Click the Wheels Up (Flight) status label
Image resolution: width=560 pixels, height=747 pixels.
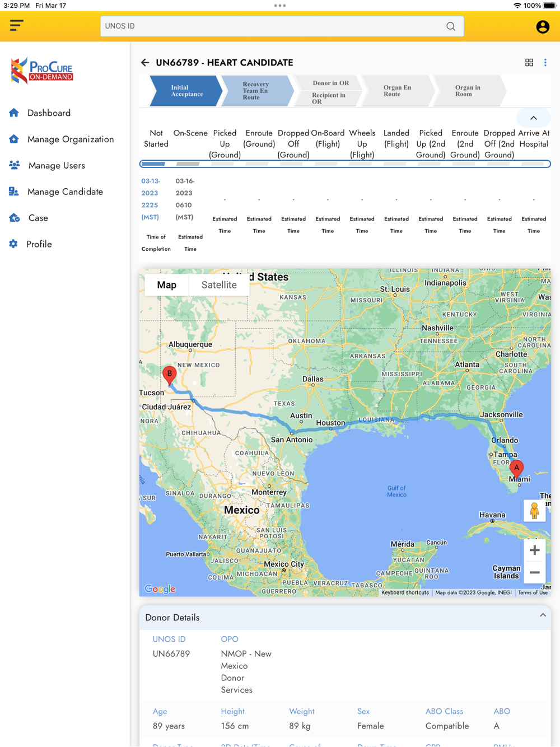tap(362, 144)
